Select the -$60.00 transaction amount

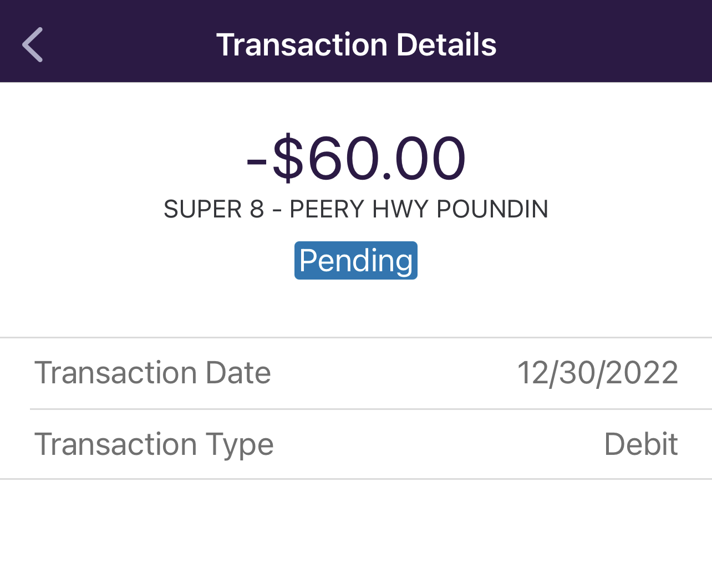pyautogui.click(x=356, y=159)
